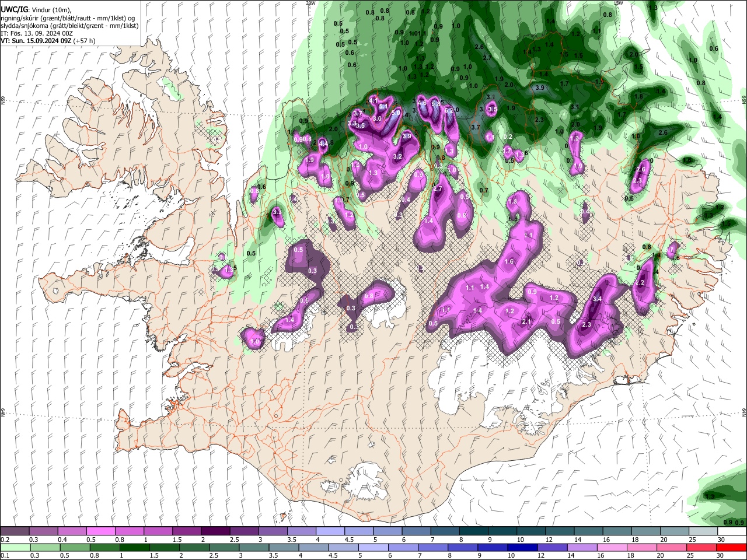The height and width of the screenshot is (560, 747).
Task: Pick the light grey 25 swatch in purple legend
Action: pos(703,531)
